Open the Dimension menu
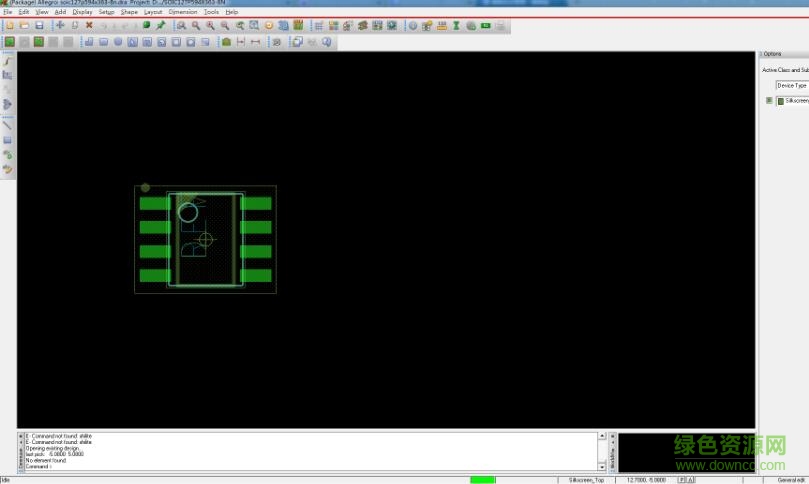Screen dimensions: 809x484 (x=183, y=12)
